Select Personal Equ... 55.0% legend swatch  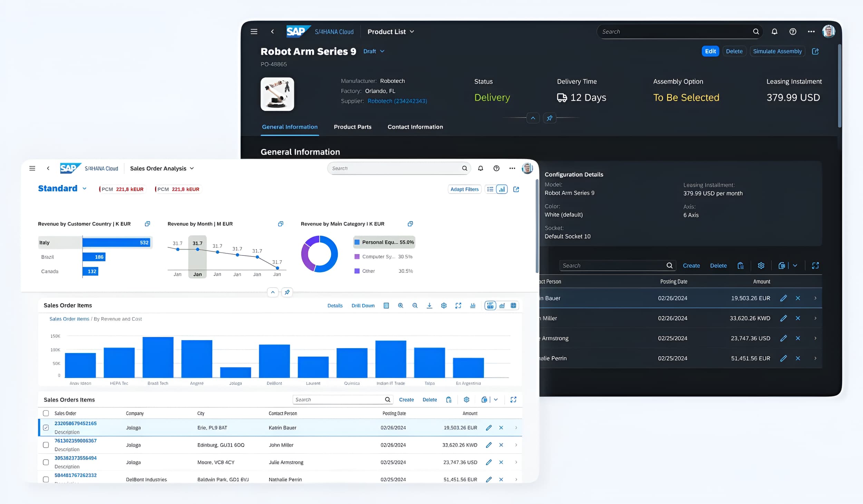(357, 242)
